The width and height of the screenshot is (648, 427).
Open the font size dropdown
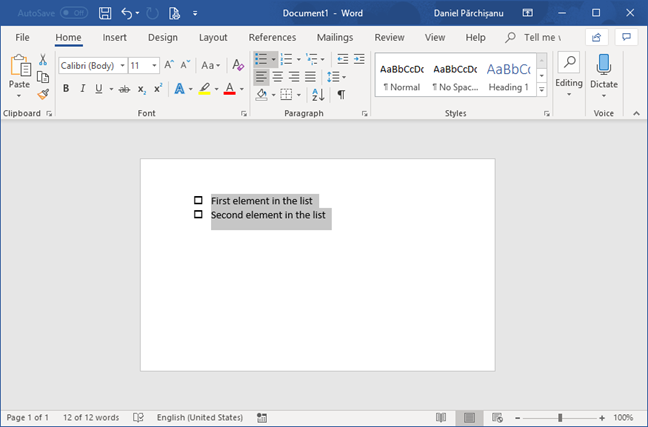coord(154,65)
